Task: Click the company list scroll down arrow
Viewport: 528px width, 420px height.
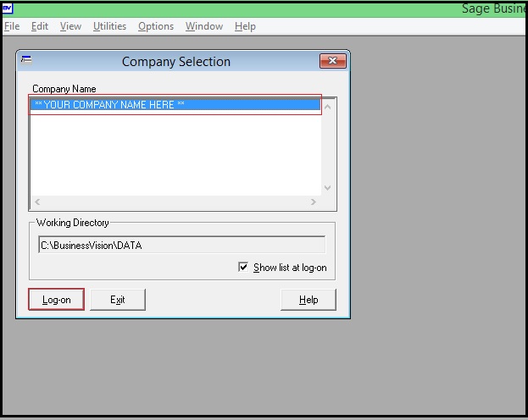Action: pyautogui.click(x=327, y=187)
